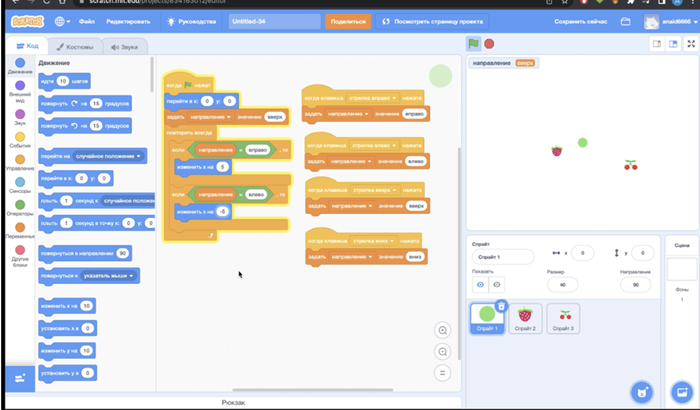Image resolution: width=700 pixels, height=410 pixels.
Task: Delete Спрайт 1 using trash icon
Action: pyautogui.click(x=501, y=306)
